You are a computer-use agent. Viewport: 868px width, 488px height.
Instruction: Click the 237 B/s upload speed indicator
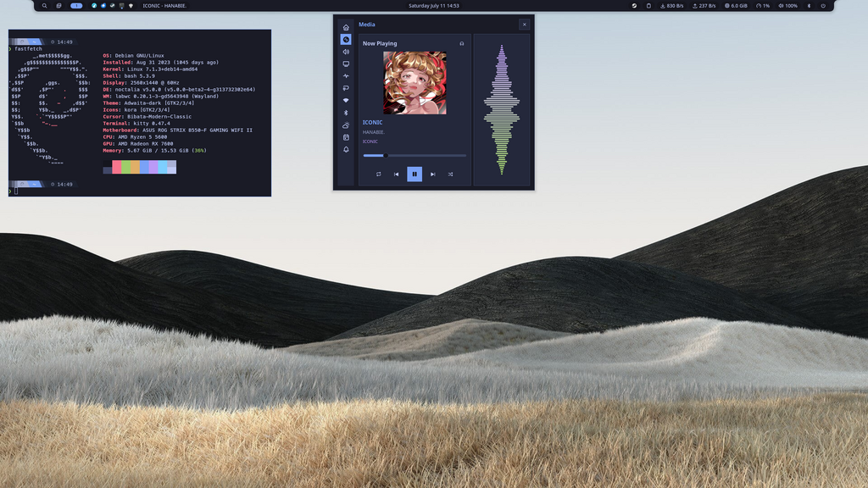click(704, 6)
